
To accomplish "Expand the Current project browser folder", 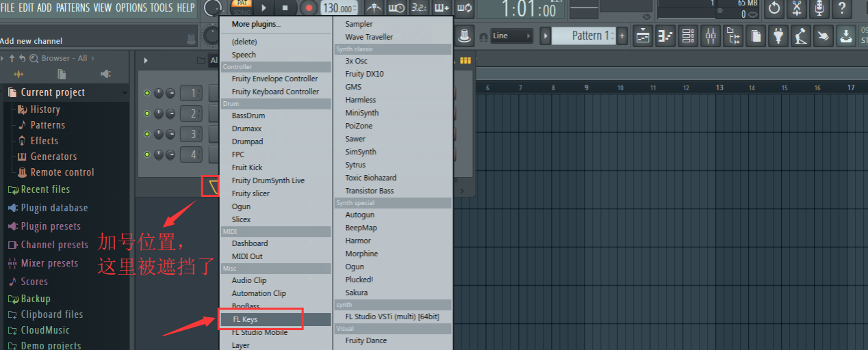I will click(53, 92).
